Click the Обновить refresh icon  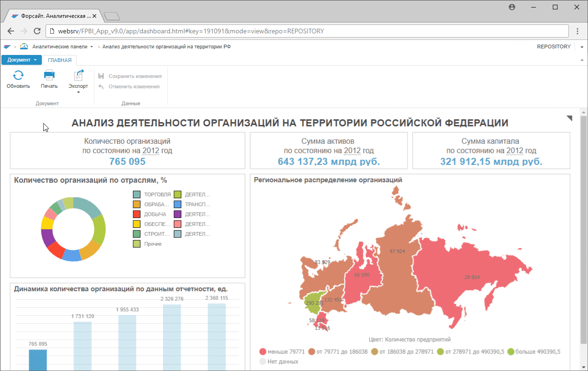pos(18,75)
